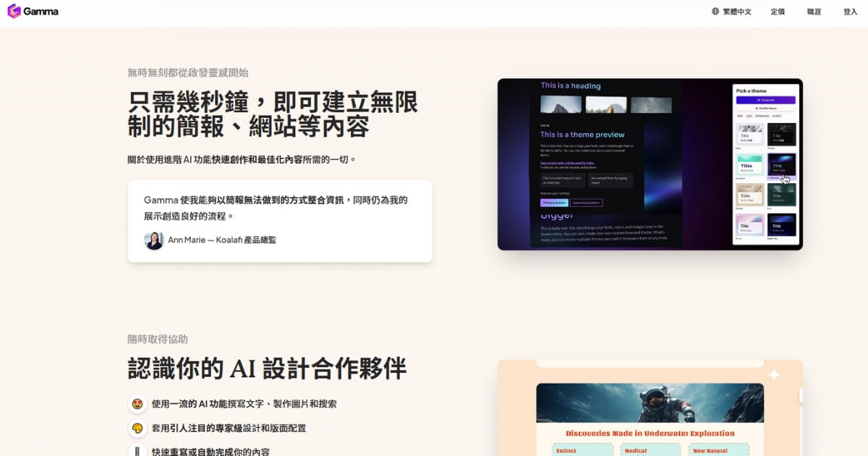
Task: Select the Night Sky theme card
Action: pos(782,225)
